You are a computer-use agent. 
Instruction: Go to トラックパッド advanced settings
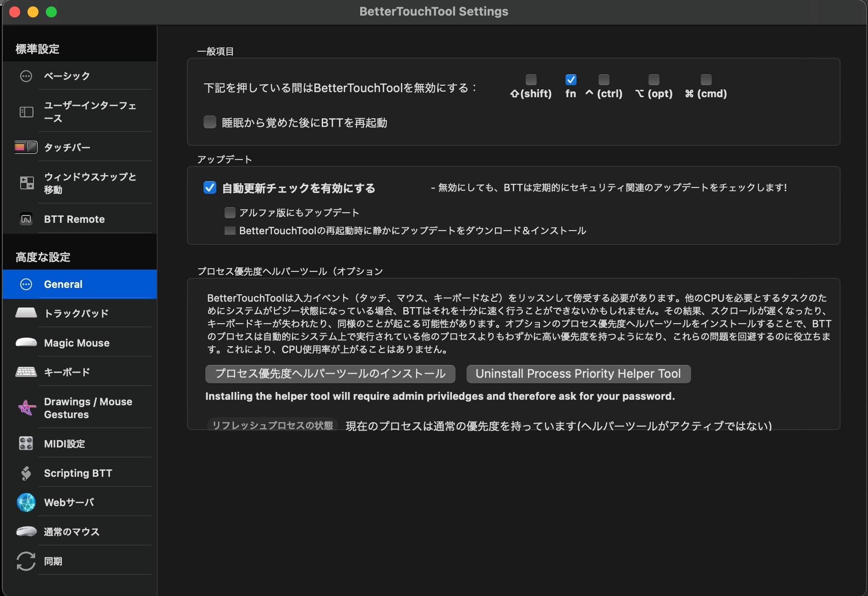tap(80, 313)
